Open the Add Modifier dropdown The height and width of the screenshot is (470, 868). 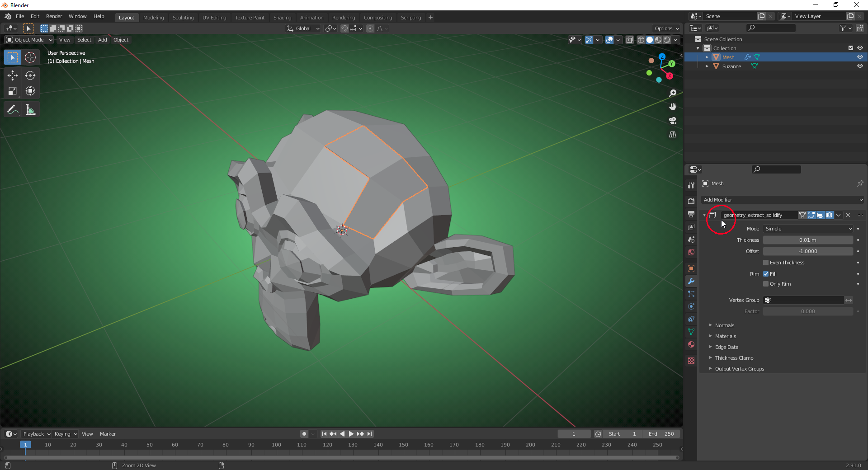pyautogui.click(x=783, y=200)
